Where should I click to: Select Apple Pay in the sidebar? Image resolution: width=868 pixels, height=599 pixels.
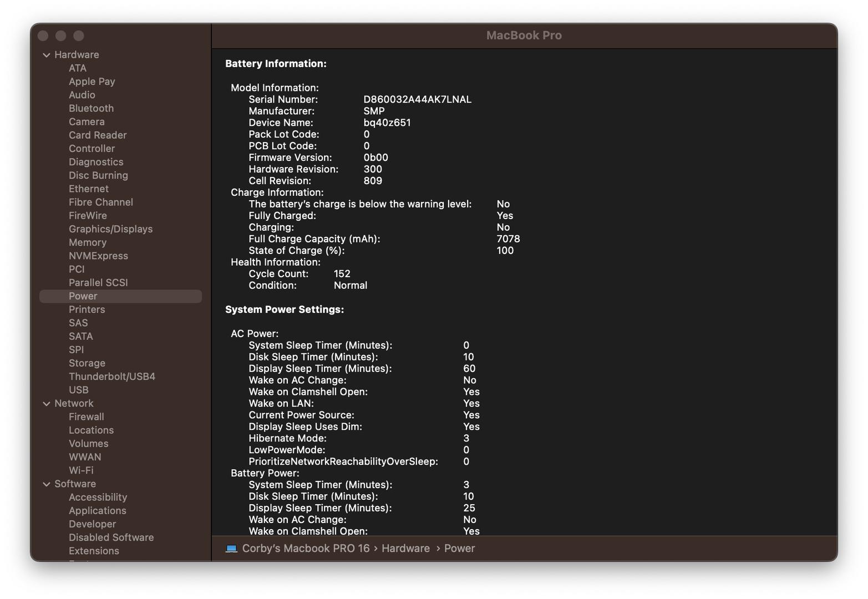(x=92, y=82)
